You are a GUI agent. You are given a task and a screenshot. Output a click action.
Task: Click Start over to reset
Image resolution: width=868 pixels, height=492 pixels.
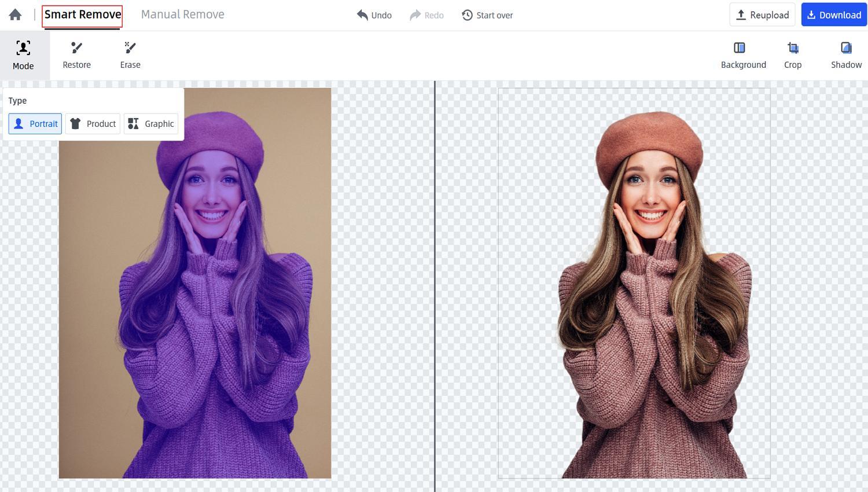pyautogui.click(x=487, y=15)
